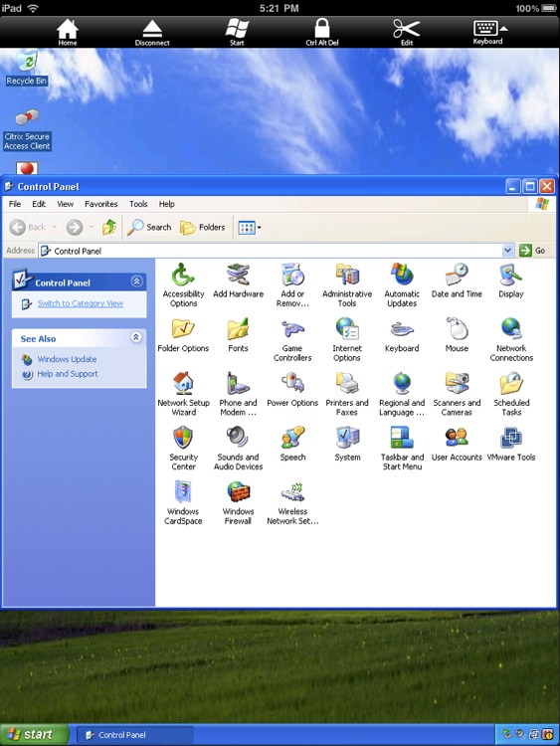This screenshot has height=746, width=560.
Task: Open Speech settings icon
Action: [x=292, y=444]
